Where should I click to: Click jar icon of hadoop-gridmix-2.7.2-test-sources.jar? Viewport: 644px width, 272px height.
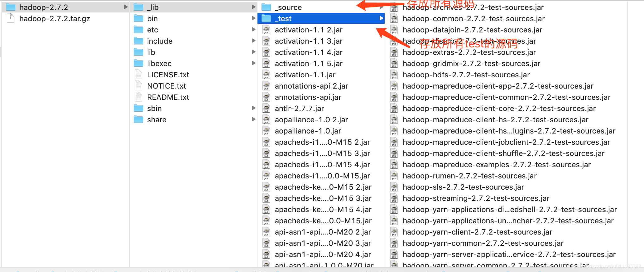pos(394,63)
